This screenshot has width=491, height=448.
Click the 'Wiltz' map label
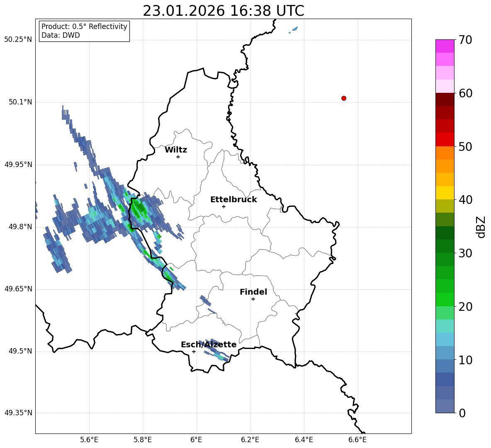[x=176, y=150]
